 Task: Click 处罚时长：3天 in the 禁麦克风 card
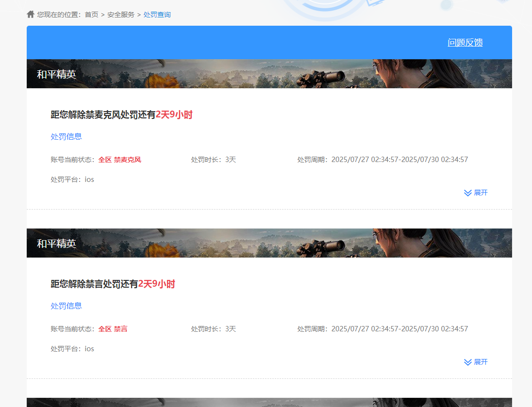(x=214, y=160)
